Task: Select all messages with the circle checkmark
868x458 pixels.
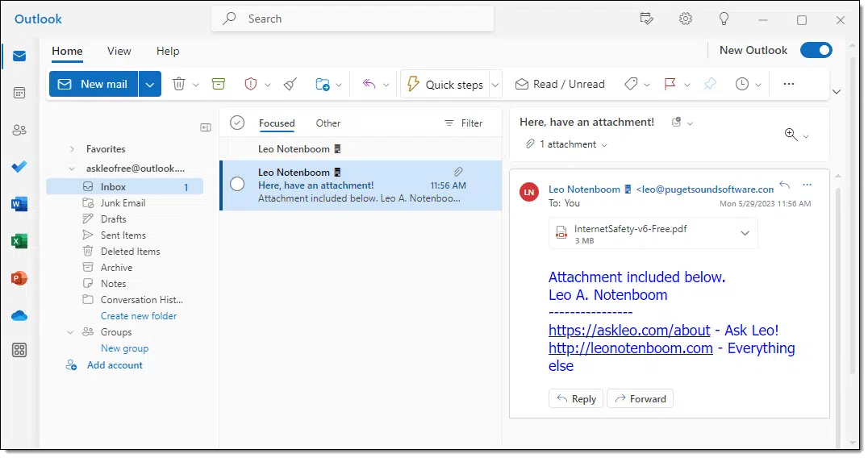Action: pos(237,123)
